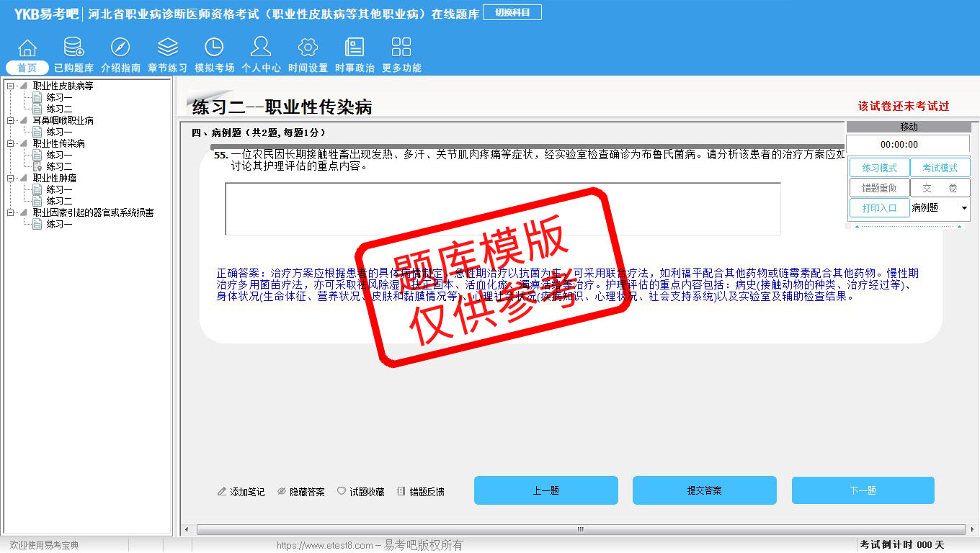This screenshot has height=553, width=980.
Task: Click into the answer text box
Action: tap(503, 209)
